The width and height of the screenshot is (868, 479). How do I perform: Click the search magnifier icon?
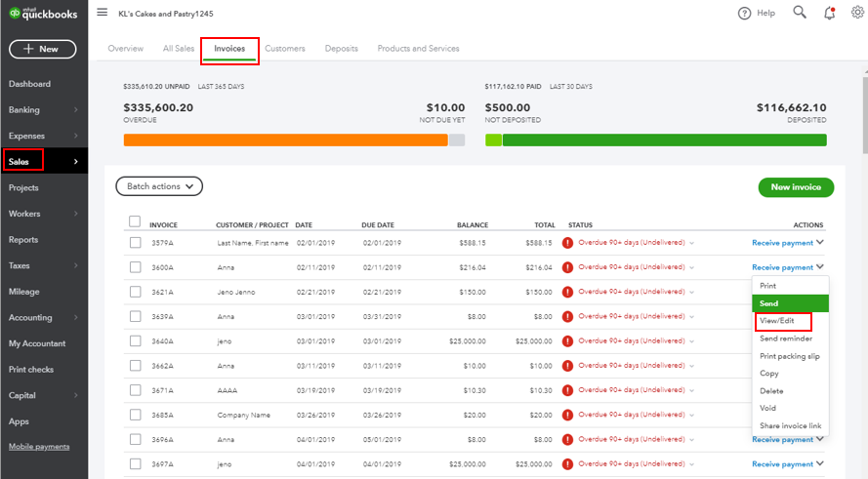pyautogui.click(x=800, y=13)
